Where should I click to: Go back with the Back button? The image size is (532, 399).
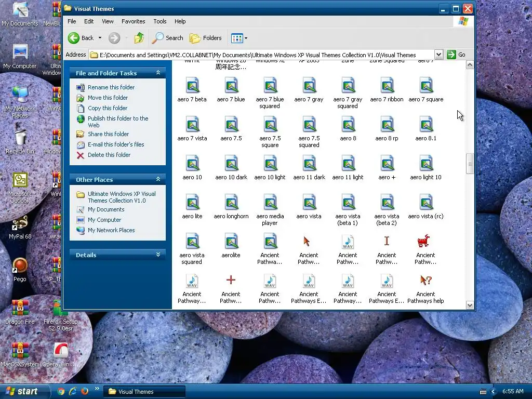pyautogui.click(x=81, y=38)
